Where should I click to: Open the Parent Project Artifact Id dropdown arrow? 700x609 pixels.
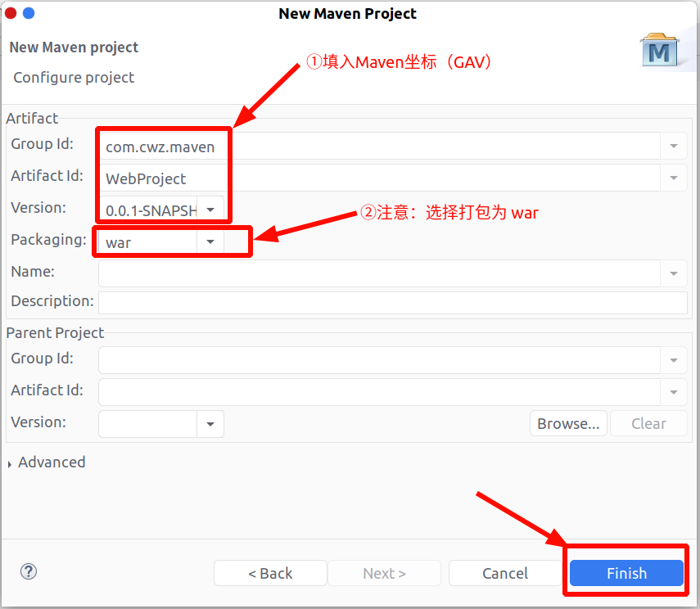coord(674,392)
